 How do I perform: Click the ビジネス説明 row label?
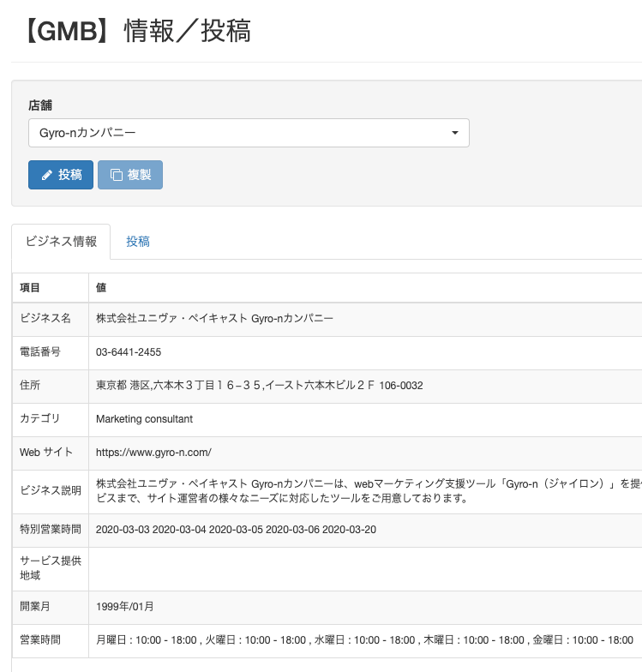[51, 490]
